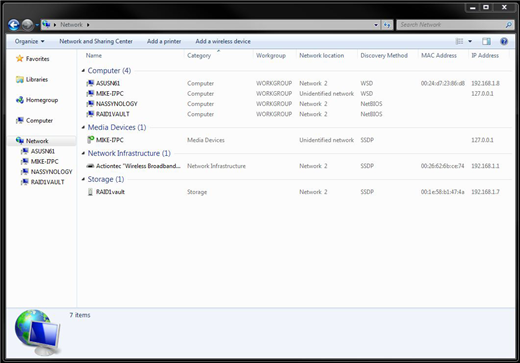Select NASSYNOLOGY name in the list

pos(117,104)
